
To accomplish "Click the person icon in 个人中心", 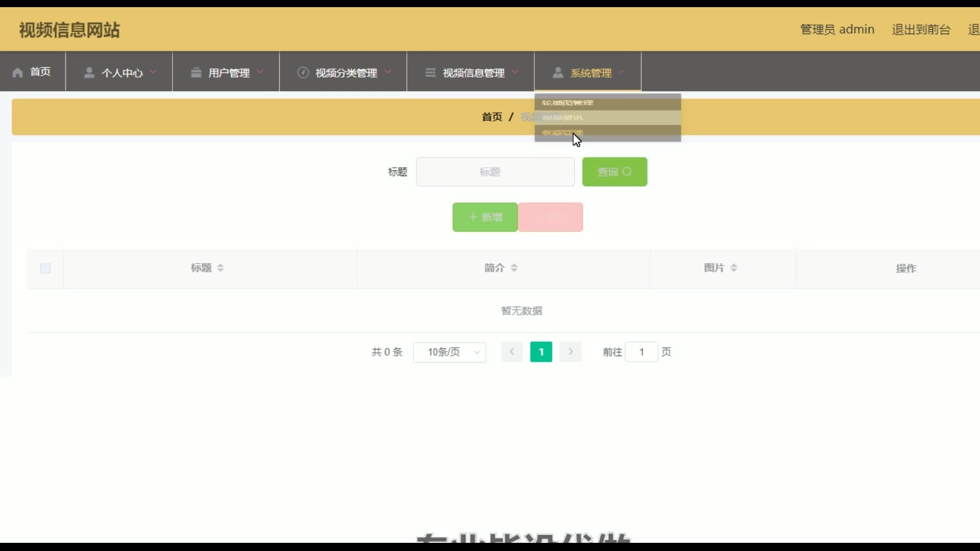I will (x=89, y=72).
